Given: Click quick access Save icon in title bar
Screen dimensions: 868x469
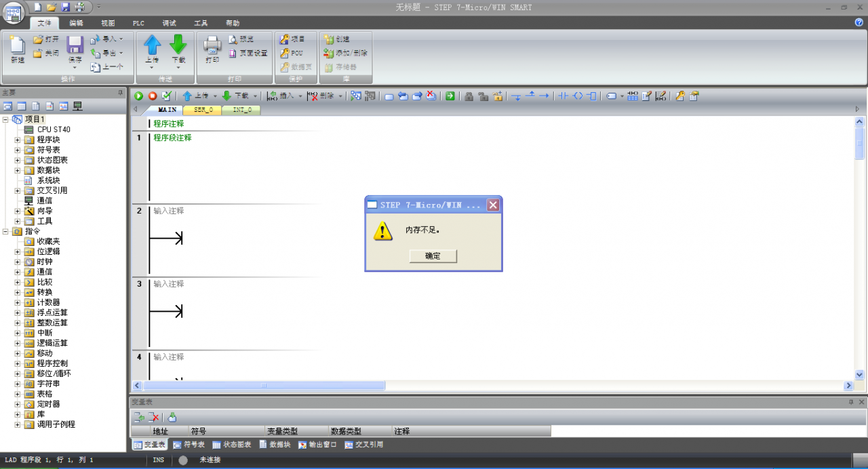Looking at the screenshot, I should tap(66, 7).
